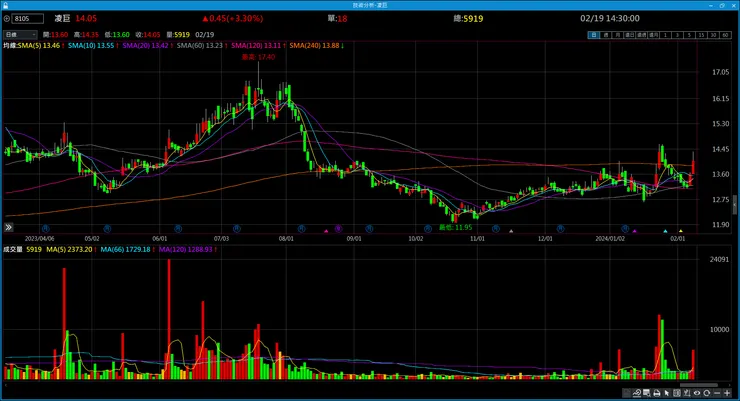The image size is (740, 401).
Task: Click the 總:5919 total volume in header
Action: pos(468,18)
